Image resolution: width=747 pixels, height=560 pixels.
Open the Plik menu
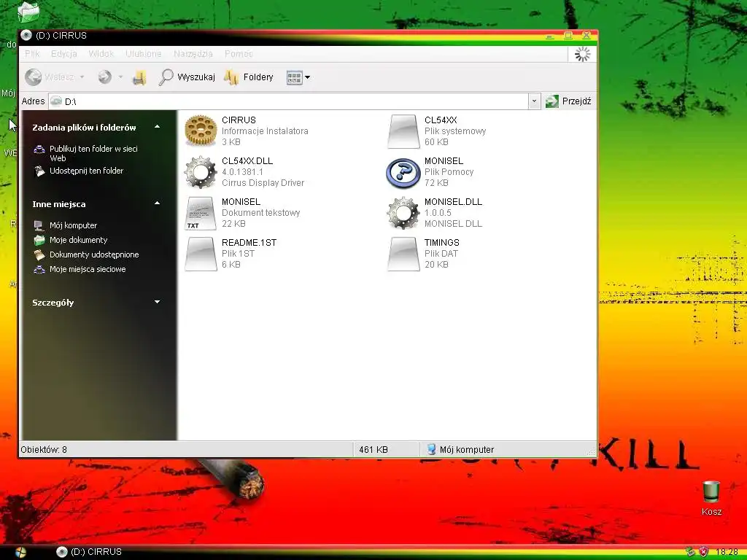[x=32, y=54]
